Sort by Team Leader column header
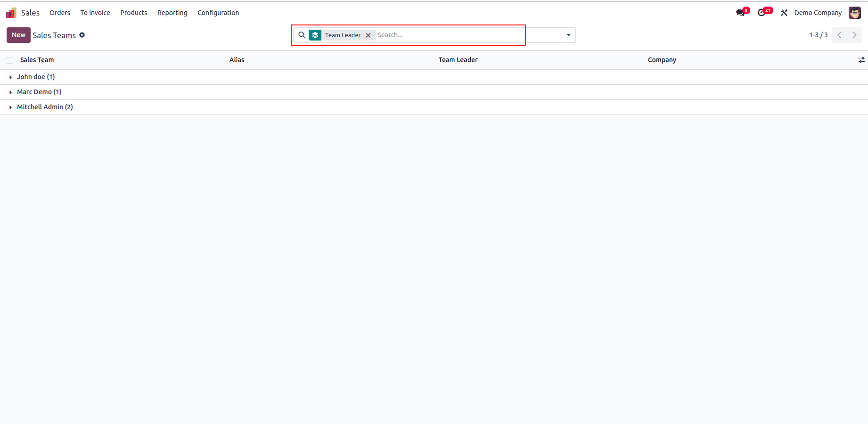Image resolution: width=868 pixels, height=424 pixels. tap(458, 60)
